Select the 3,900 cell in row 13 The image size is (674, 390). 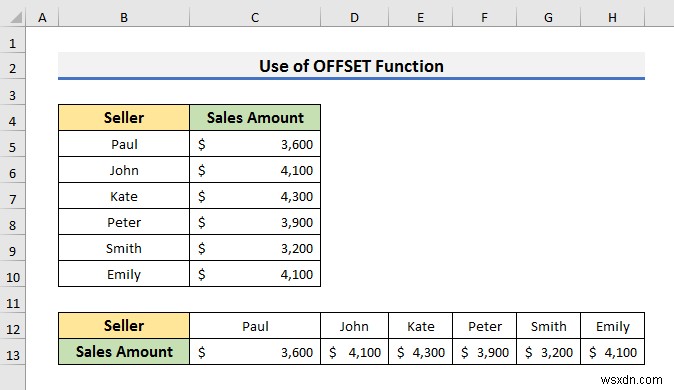pyautogui.click(x=484, y=352)
